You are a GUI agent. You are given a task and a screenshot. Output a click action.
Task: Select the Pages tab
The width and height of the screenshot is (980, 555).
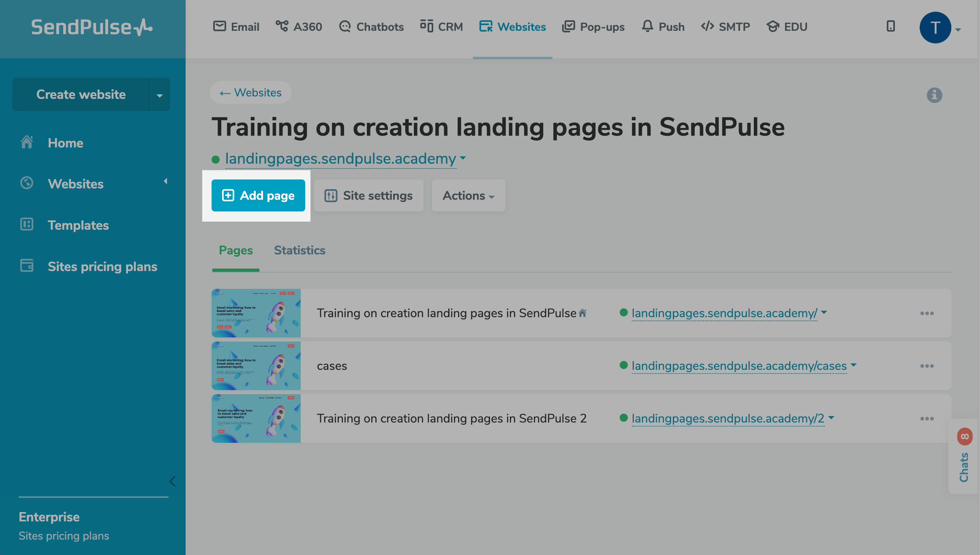tap(235, 250)
